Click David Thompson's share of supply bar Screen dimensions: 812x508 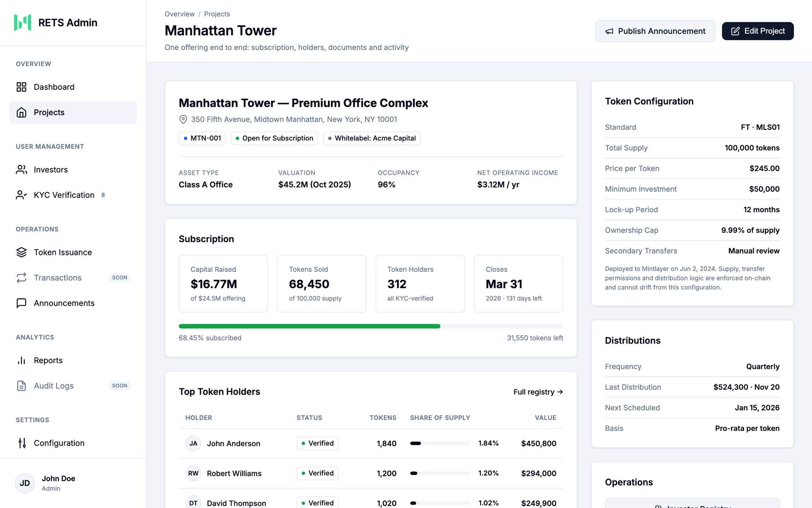440,503
